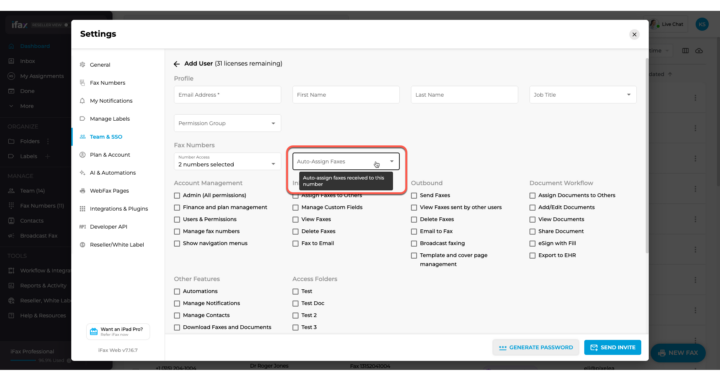Screen dimensions: 720x380
Task: Enable Admin (All permissions) checkbox
Action: [x=177, y=196]
